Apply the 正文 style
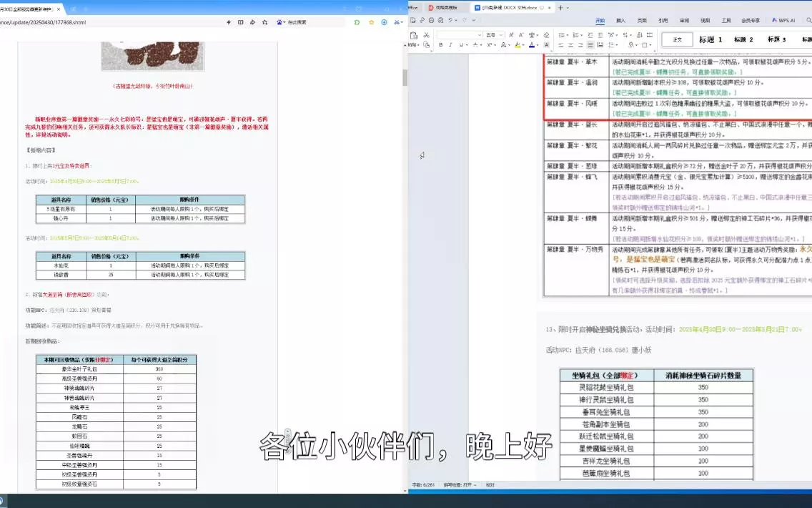 click(x=677, y=39)
